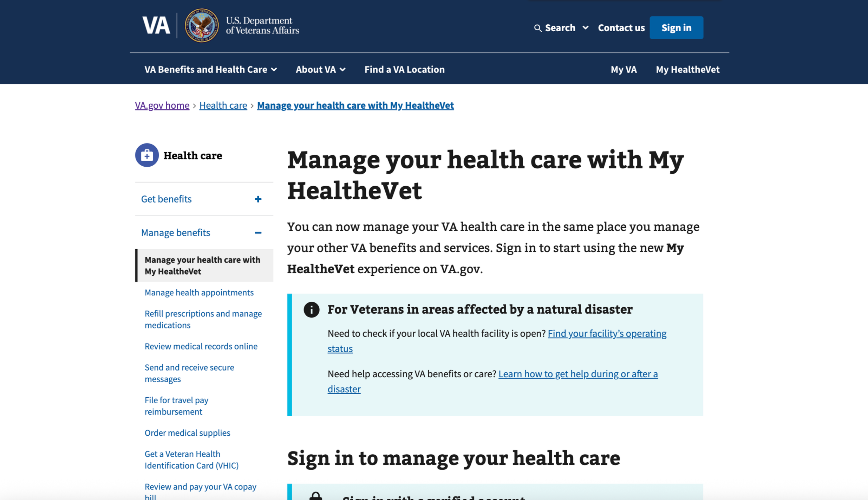Image resolution: width=868 pixels, height=500 pixels.
Task: Expand VA Benefits and Health Care menu
Action: tap(210, 70)
